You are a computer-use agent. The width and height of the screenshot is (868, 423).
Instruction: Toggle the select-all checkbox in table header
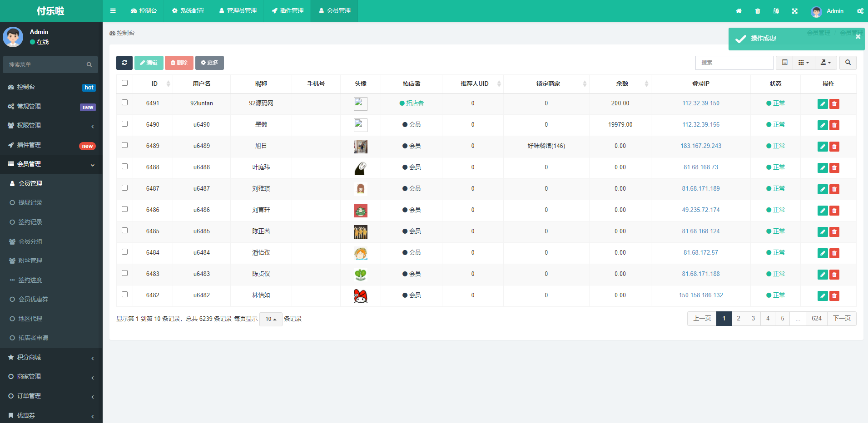[124, 83]
